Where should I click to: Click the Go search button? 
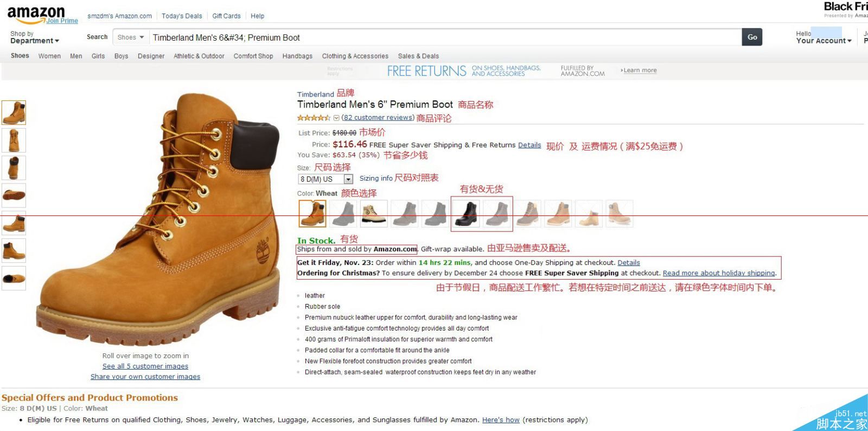752,37
